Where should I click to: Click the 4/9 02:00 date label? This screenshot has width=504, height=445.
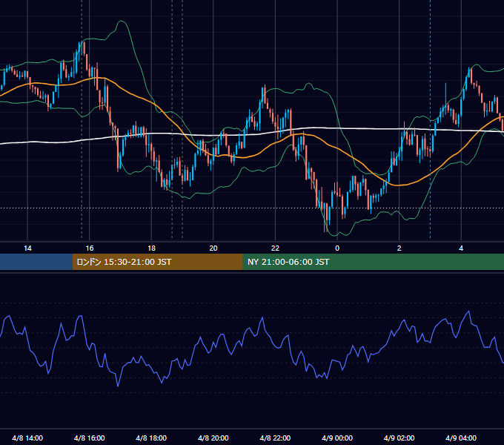coord(399,438)
